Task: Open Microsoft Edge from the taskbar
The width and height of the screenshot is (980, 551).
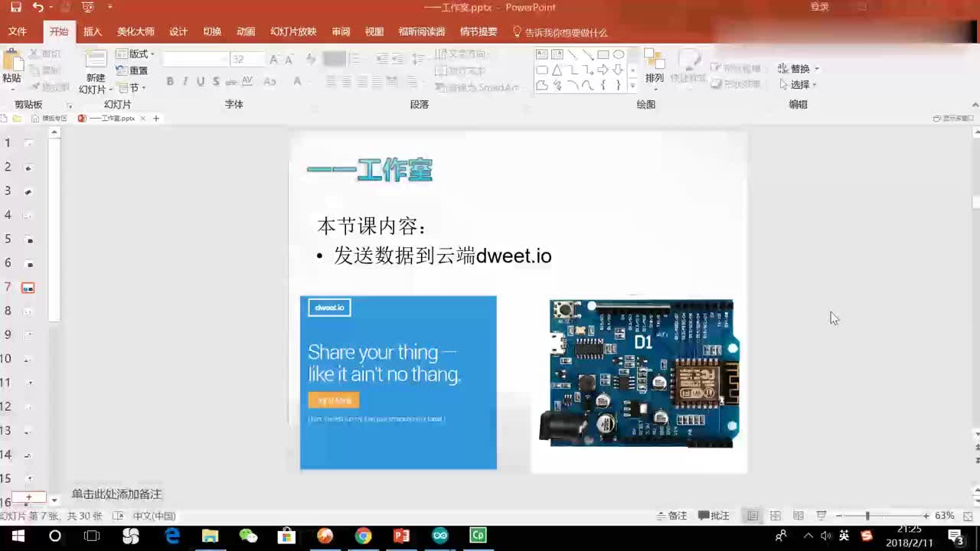Action: coord(173,536)
